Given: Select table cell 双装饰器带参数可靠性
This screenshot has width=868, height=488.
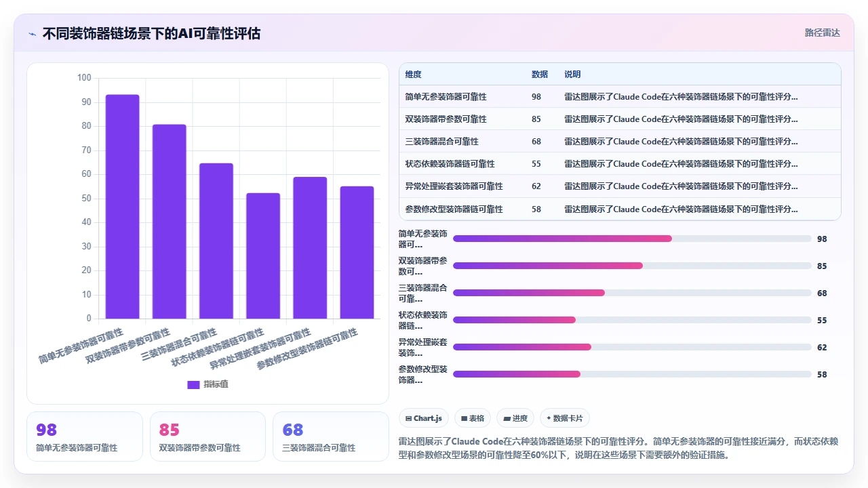Looking at the screenshot, I should click(446, 119).
